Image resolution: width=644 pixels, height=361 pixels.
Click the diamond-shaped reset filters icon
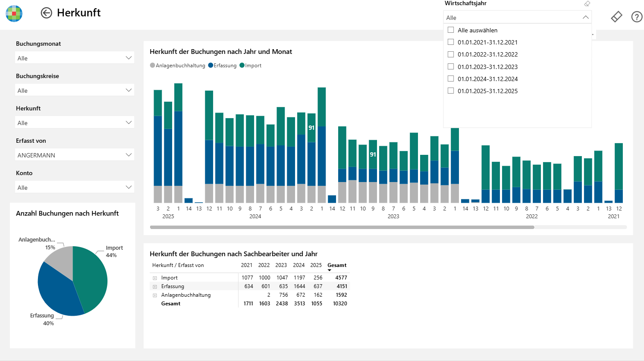[616, 17]
